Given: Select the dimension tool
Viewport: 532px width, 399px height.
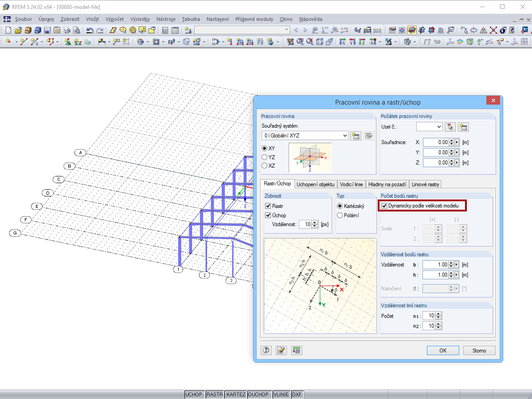Looking at the screenshot, I should coord(102,42).
